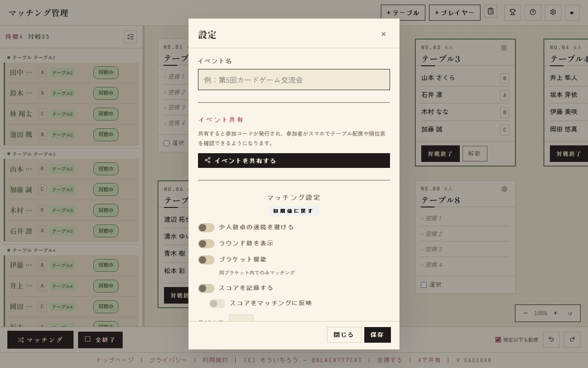This screenshot has height=368, width=588.
Task: Open the gear icon on テーブル8
Action: point(504,189)
